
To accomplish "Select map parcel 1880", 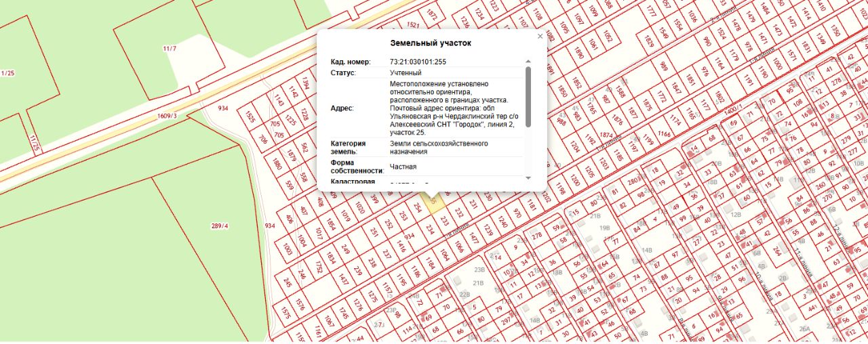I will tap(277, 163).
